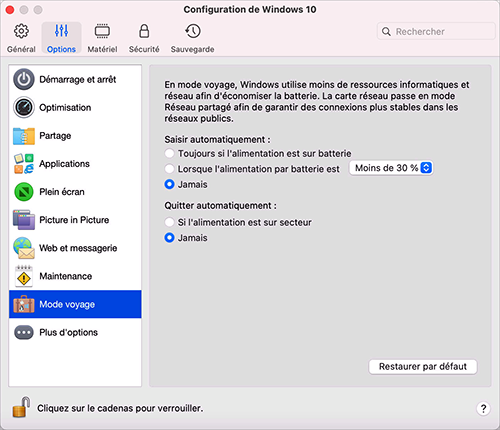Click the Plus d'options ellipsis icon

point(24,332)
